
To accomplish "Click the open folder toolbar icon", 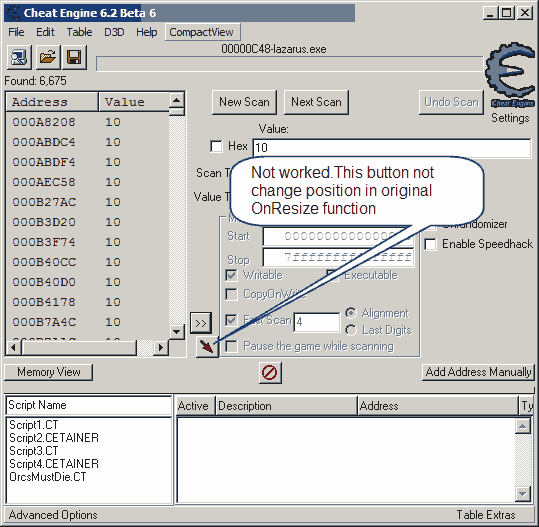I will pos(47,57).
